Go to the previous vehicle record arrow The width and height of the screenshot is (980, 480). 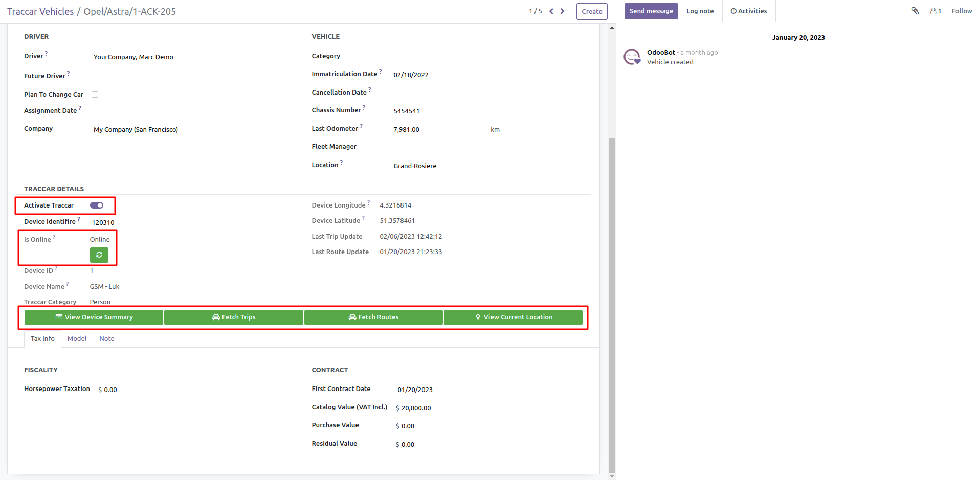click(x=551, y=11)
